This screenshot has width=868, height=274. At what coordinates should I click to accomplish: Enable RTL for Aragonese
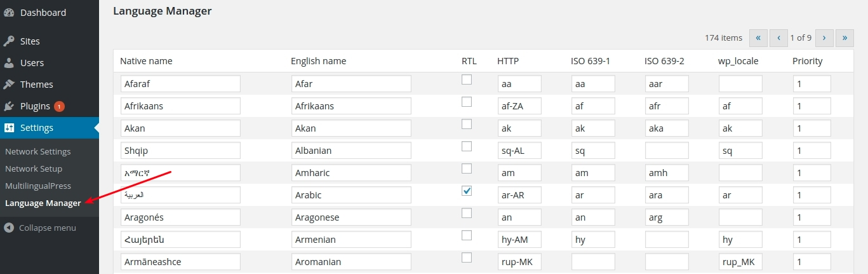(x=467, y=213)
